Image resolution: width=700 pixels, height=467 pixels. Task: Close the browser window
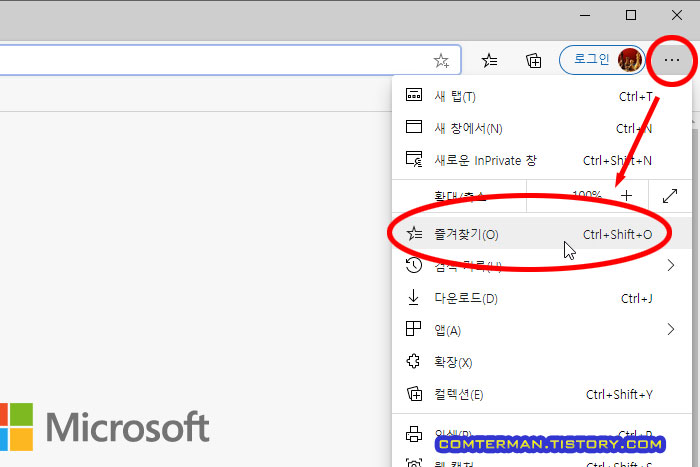click(677, 15)
